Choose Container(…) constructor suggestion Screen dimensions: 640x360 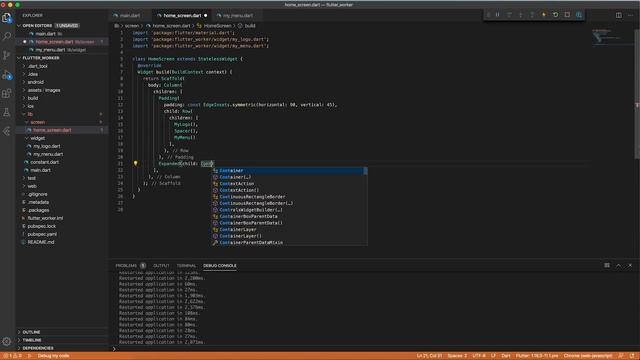[289, 177]
